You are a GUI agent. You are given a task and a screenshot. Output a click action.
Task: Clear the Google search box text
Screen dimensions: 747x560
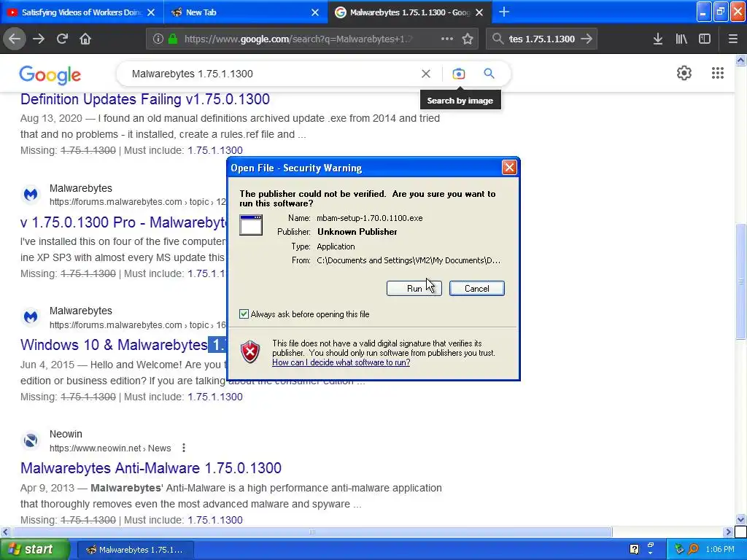426,74
